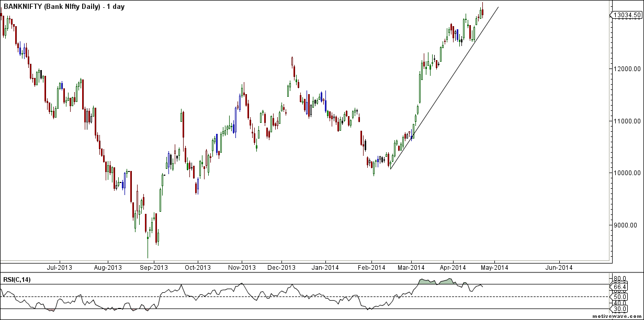
Task: Click the 10000.00 price axis label
Action: 627,173
